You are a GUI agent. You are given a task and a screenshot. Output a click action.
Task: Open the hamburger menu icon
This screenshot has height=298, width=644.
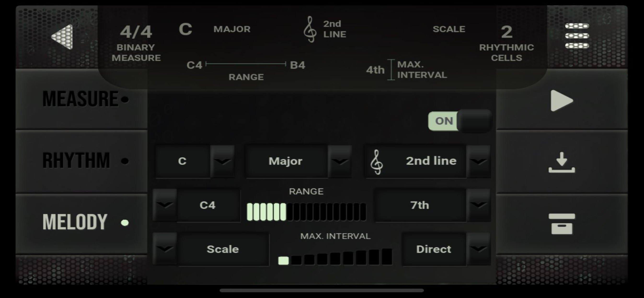pyautogui.click(x=577, y=36)
